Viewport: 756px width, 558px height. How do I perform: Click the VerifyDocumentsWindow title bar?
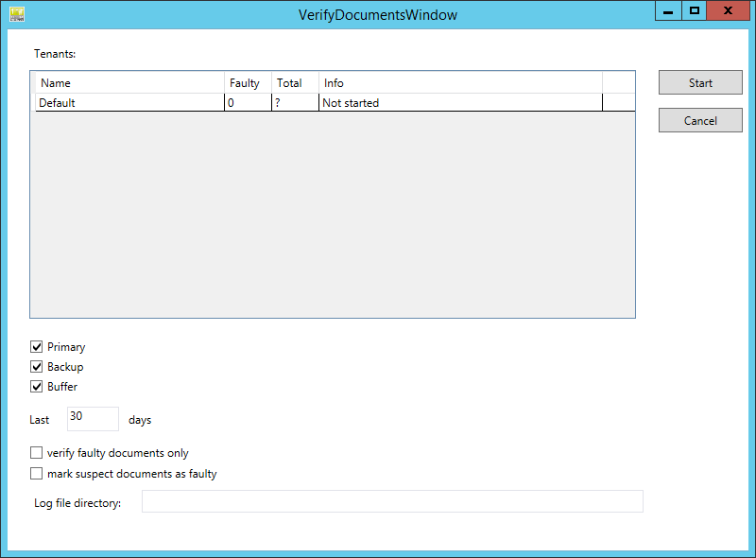point(378,14)
